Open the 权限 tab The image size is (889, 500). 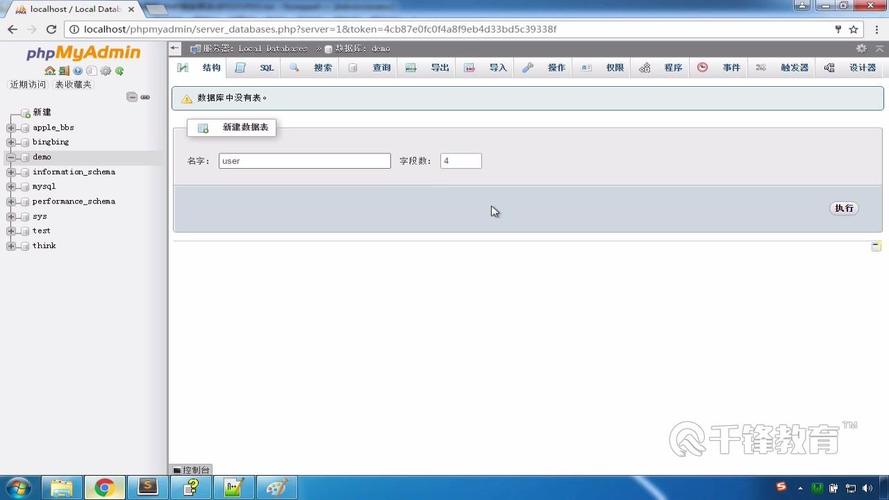tap(603, 67)
